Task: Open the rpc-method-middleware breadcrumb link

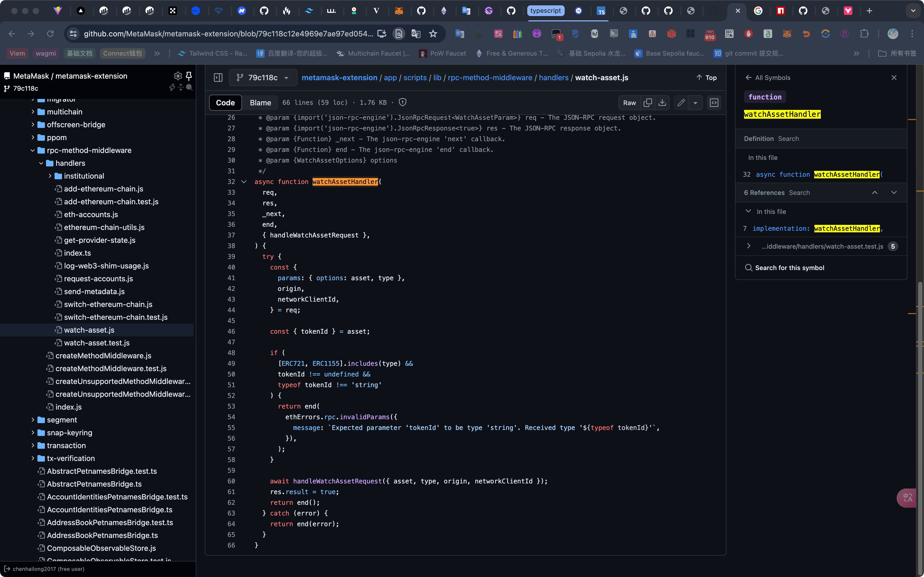Action: pos(490,78)
